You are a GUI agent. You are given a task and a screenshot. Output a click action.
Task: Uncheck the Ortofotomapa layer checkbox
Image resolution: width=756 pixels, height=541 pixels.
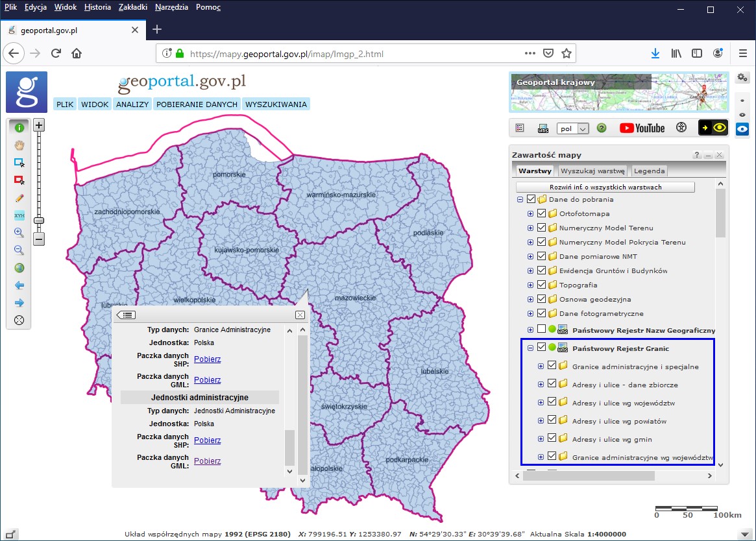coord(541,213)
